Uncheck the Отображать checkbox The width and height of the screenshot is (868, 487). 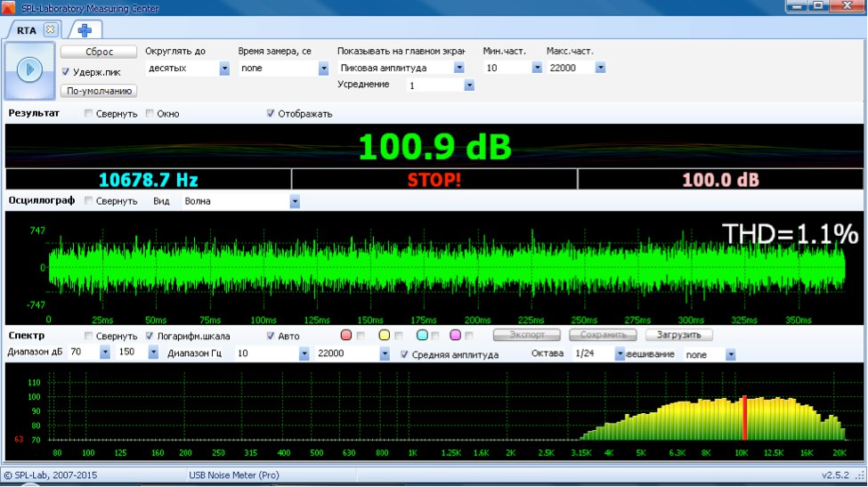[x=271, y=114]
